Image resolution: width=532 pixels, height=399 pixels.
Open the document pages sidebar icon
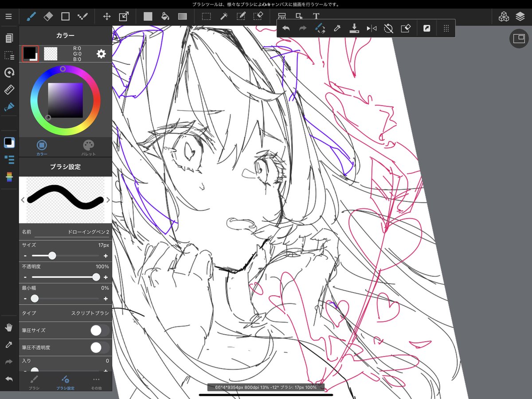[x=9, y=39]
